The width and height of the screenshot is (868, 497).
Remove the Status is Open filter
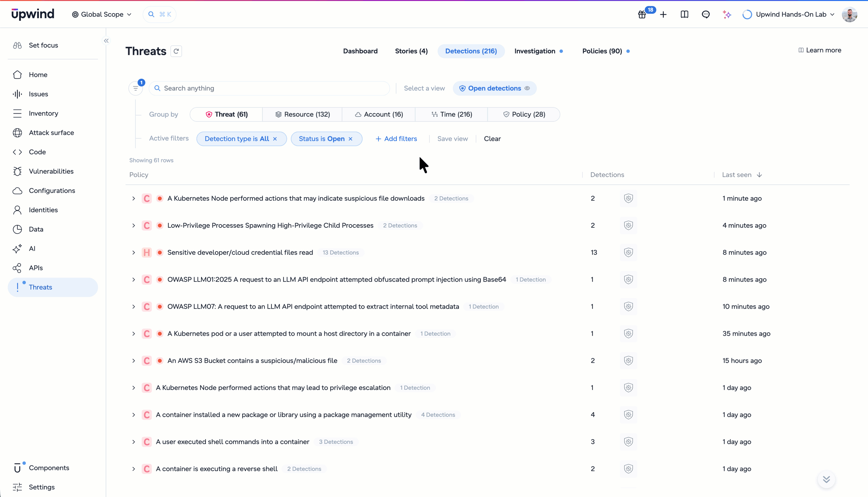[x=350, y=139]
